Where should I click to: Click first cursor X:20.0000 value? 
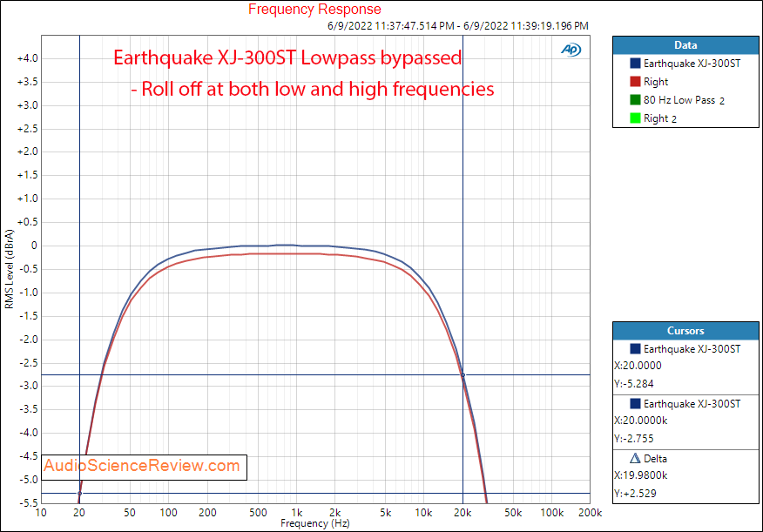coord(638,365)
